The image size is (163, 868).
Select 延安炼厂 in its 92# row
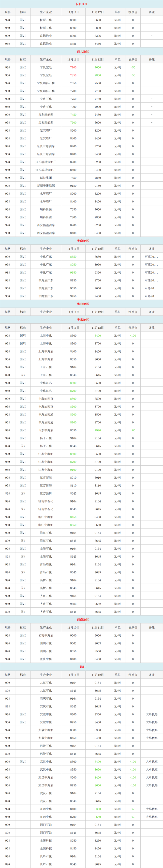click(x=46, y=130)
